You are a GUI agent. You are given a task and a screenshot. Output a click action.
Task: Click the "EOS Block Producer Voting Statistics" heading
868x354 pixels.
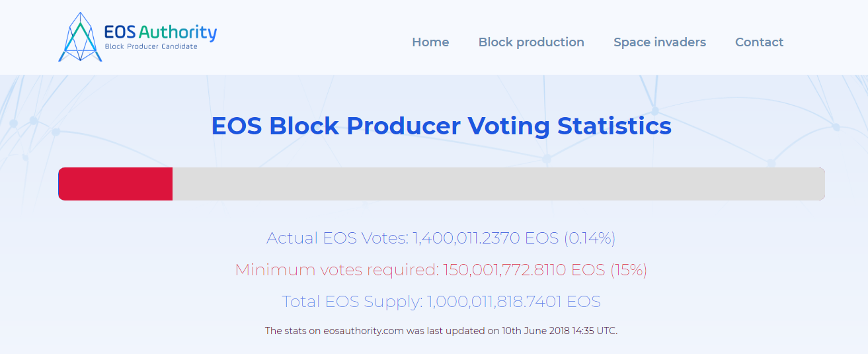(x=442, y=126)
